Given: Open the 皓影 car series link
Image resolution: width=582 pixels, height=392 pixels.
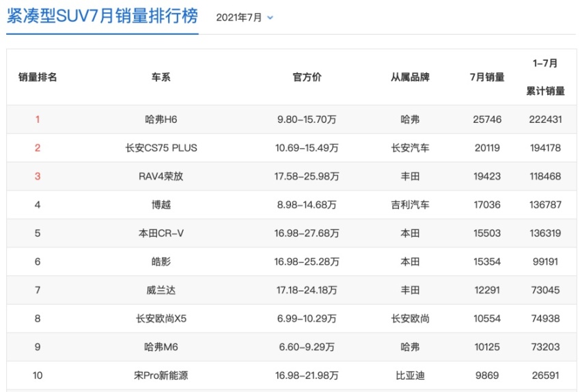Looking at the screenshot, I should (161, 262).
